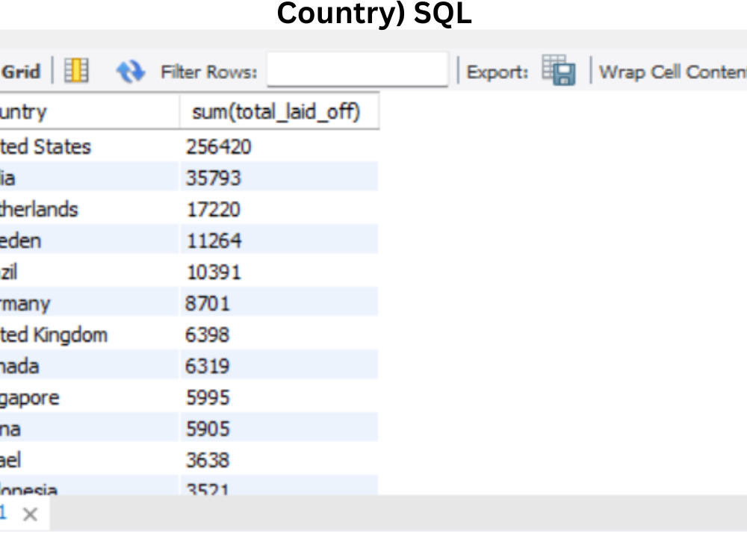Select the Netherlands country cell
This screenshot has width=747, height=560.
point(89,209)
